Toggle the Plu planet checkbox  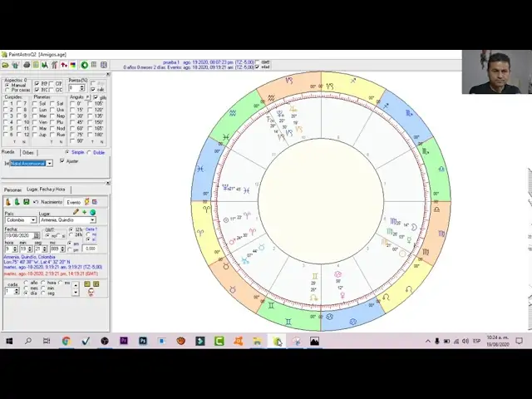coord(52,122)
